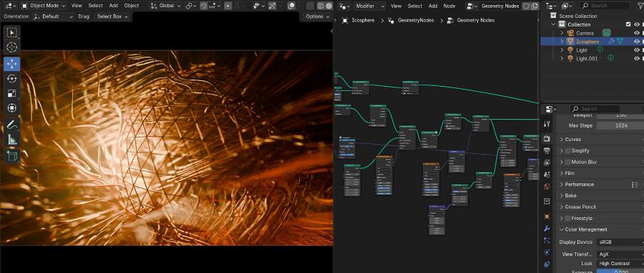
Task: Open the Modifiers wrench properties tab
Action: 547,228
